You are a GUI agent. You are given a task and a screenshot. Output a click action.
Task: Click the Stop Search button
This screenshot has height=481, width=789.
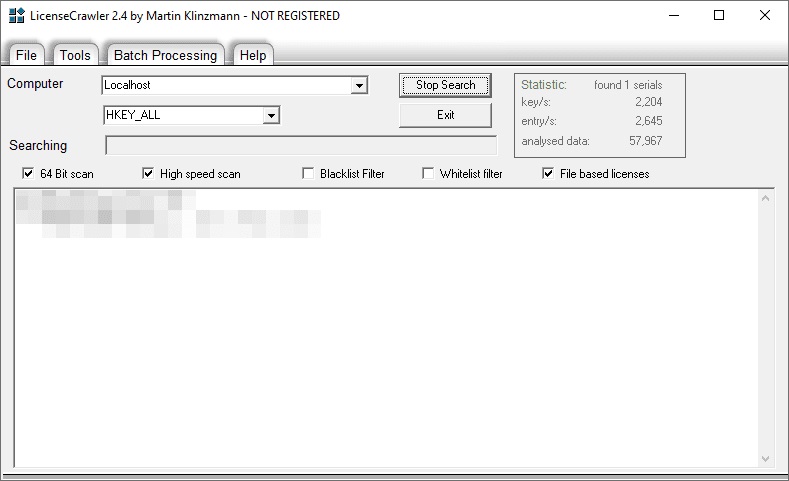click(x=445, y=85)
